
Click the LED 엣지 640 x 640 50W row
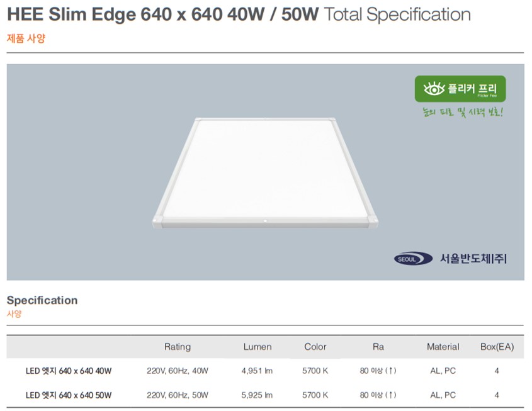click(265, 395)
